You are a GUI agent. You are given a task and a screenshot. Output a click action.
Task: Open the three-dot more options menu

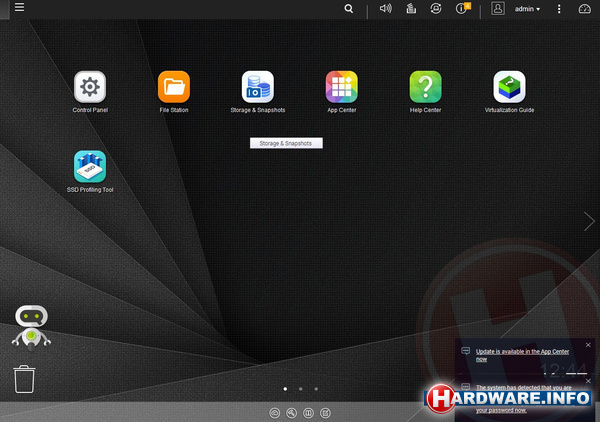[559, 8]
